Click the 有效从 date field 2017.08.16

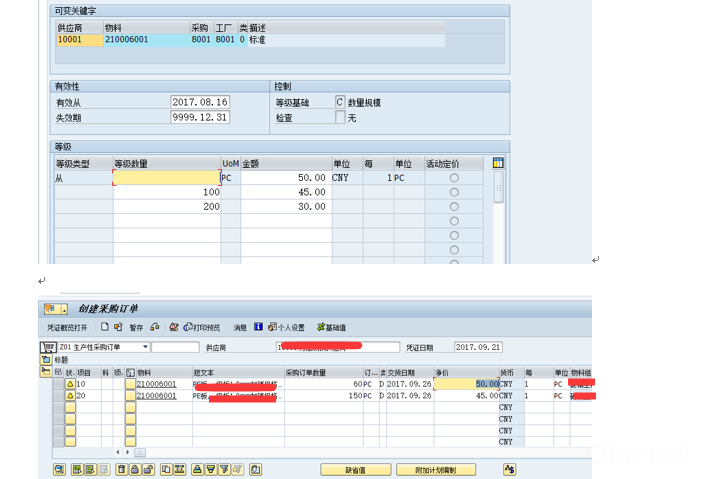point(200,102)
